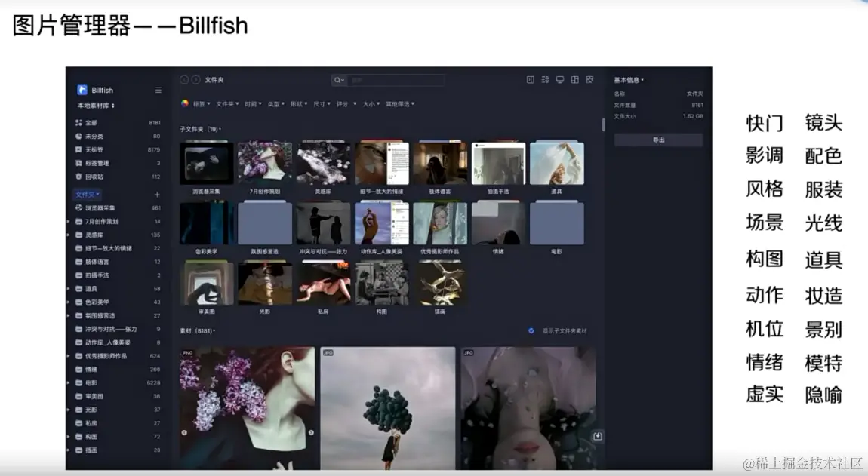The width and height of the screenshot is (868, 476).
Task: Click the search input field
Action: click(396, 80)
